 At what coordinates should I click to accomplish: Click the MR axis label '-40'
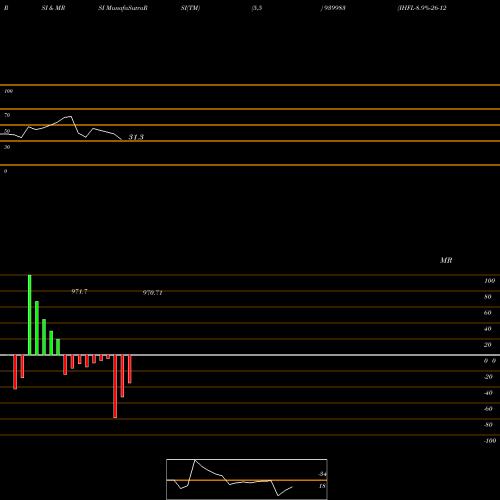[488, 393]
